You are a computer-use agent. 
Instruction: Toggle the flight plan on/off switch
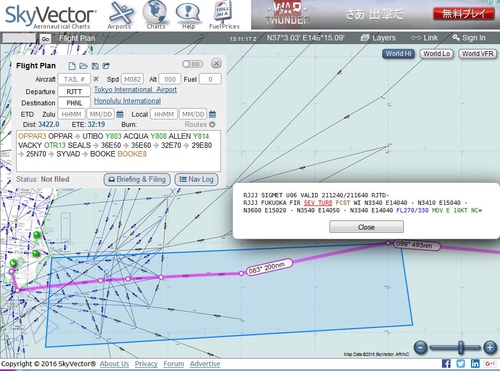[193, 64]
